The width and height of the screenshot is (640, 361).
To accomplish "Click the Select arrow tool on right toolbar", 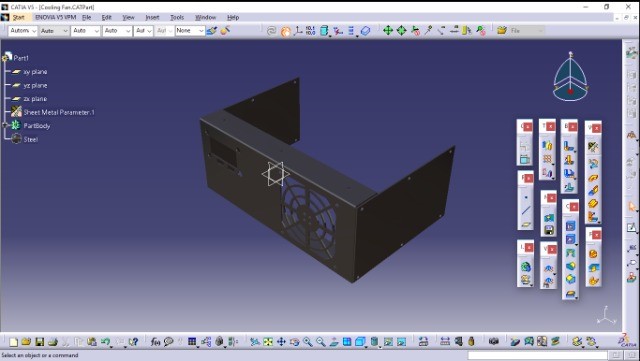I will pos(631,207).
